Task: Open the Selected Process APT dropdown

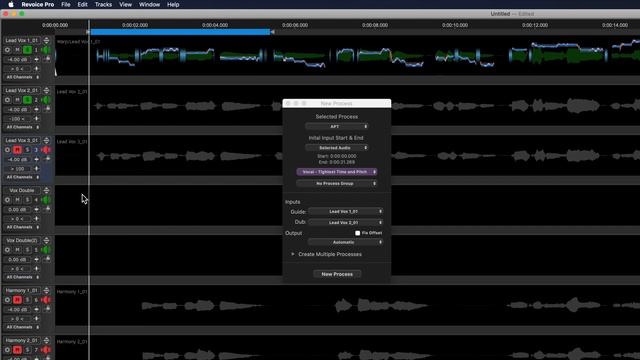Action: pos(337,127)
